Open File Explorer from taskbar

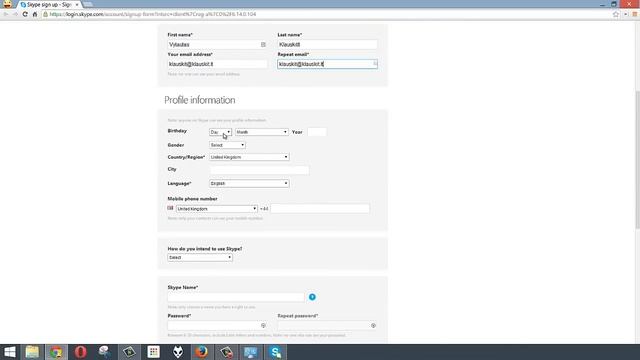32,352
